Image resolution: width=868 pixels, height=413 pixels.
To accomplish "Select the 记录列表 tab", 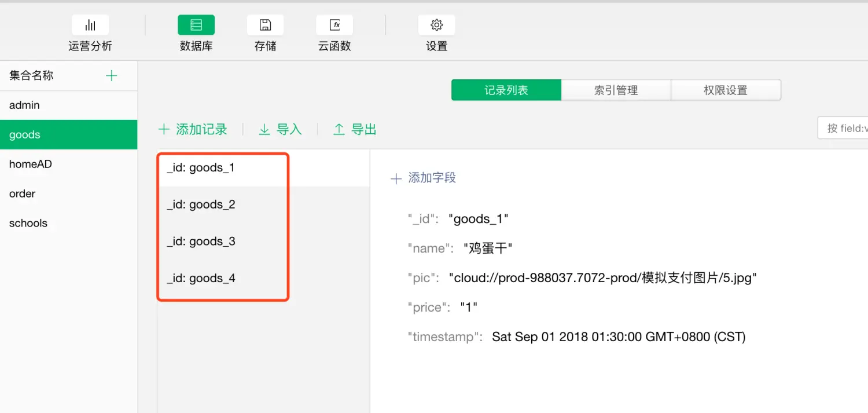I will (506, 90).
